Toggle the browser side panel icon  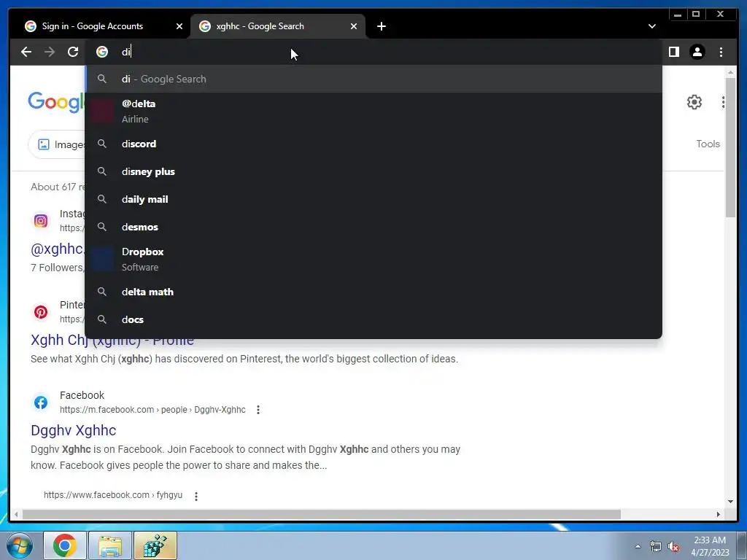point(673,52)
